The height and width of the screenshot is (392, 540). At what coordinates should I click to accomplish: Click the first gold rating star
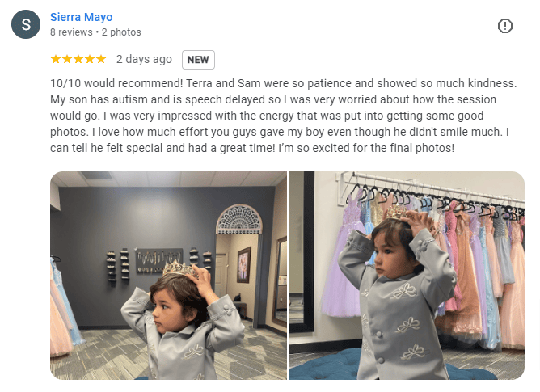coord(56,59)
